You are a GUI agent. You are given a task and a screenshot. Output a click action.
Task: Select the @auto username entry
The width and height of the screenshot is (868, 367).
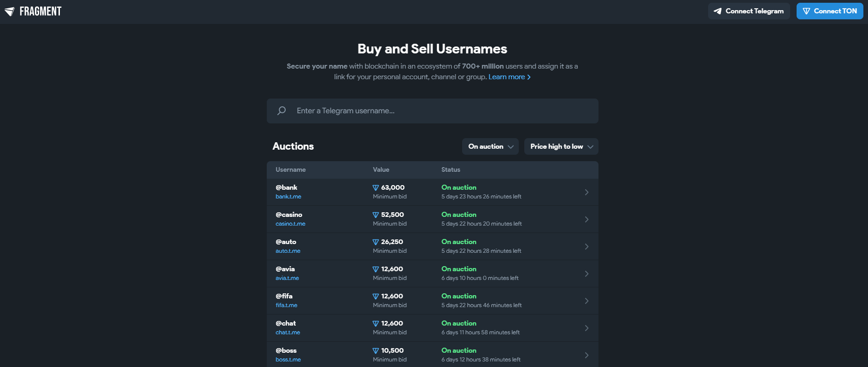(x=286, y=242)
